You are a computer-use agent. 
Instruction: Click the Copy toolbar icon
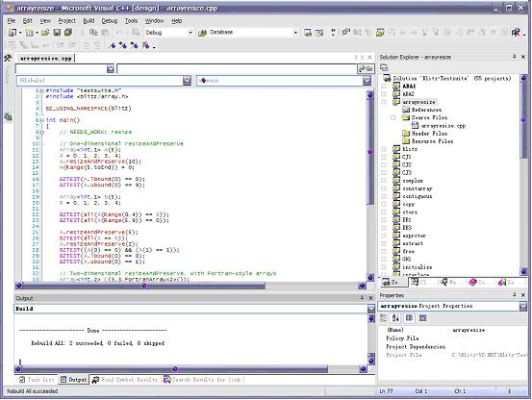[x=93, y=33]
